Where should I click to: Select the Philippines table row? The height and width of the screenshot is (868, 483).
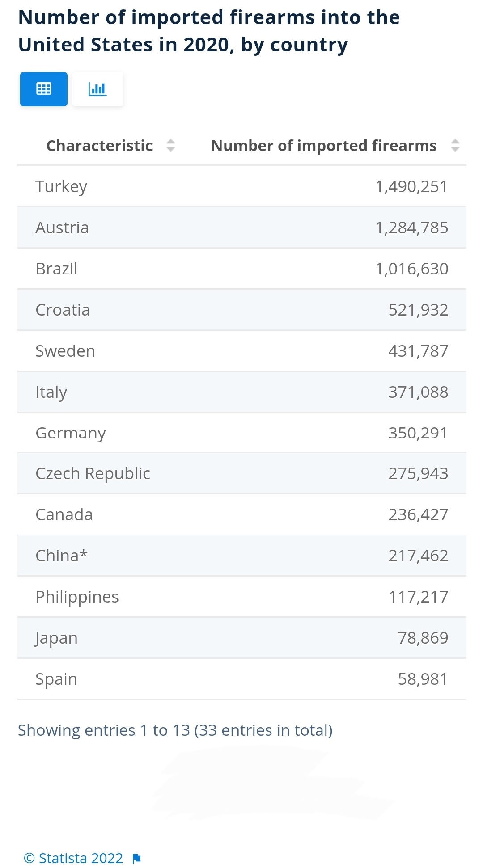[x=241, y=597]
